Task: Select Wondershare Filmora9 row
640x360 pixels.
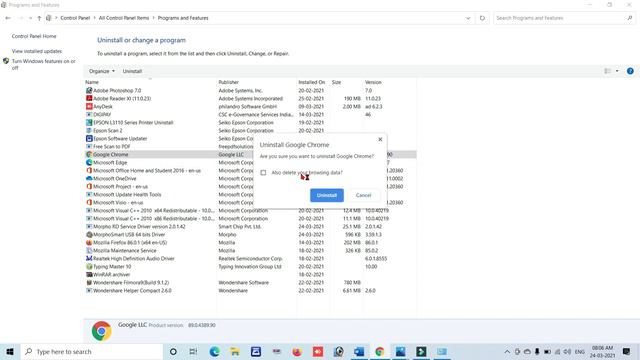Action: click(251, 282)
